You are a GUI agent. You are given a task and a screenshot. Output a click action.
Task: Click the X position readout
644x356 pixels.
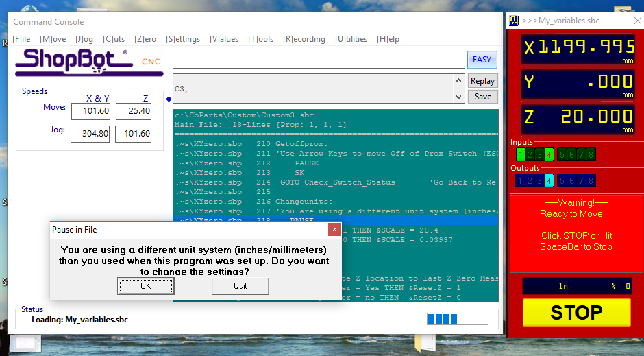(x=578, y=49)
